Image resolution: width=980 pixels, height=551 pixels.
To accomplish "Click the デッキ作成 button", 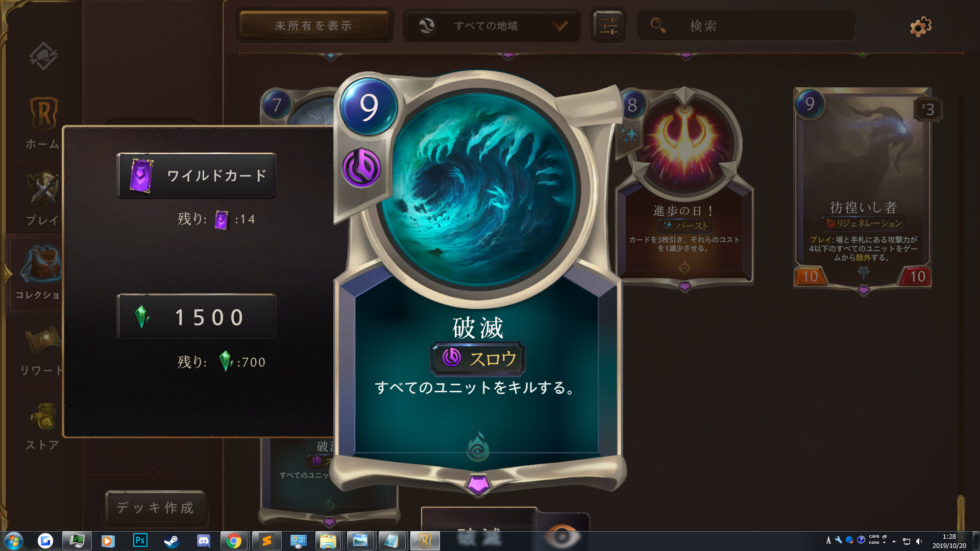I will (155, 507).
